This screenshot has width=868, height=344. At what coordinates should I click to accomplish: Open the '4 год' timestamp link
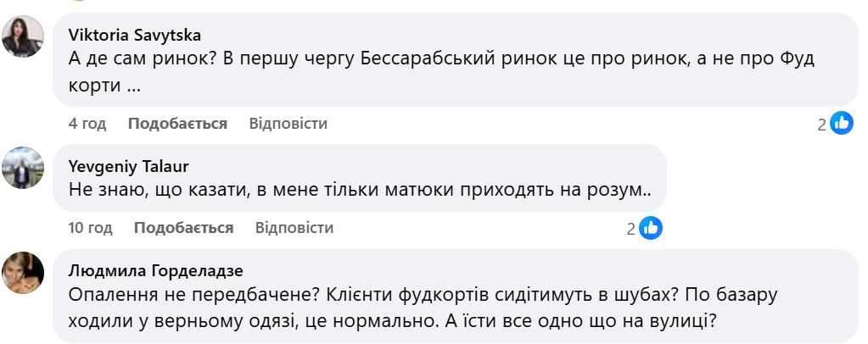coord(87,124)
